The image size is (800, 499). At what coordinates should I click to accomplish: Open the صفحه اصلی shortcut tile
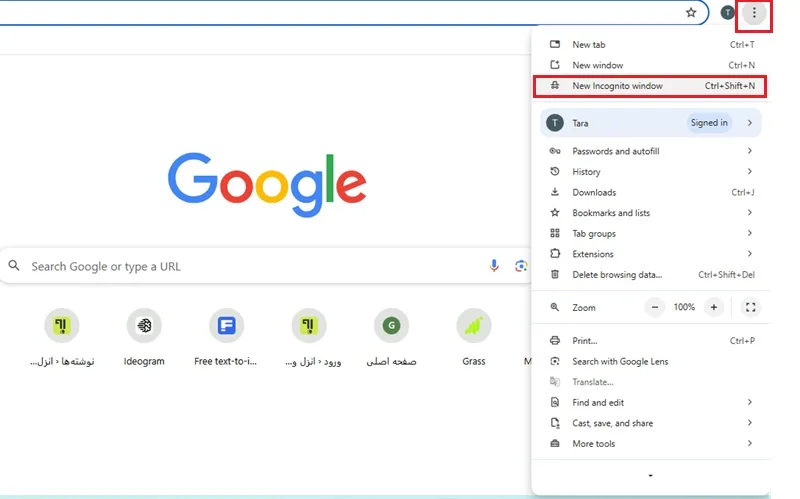point(391,338)
